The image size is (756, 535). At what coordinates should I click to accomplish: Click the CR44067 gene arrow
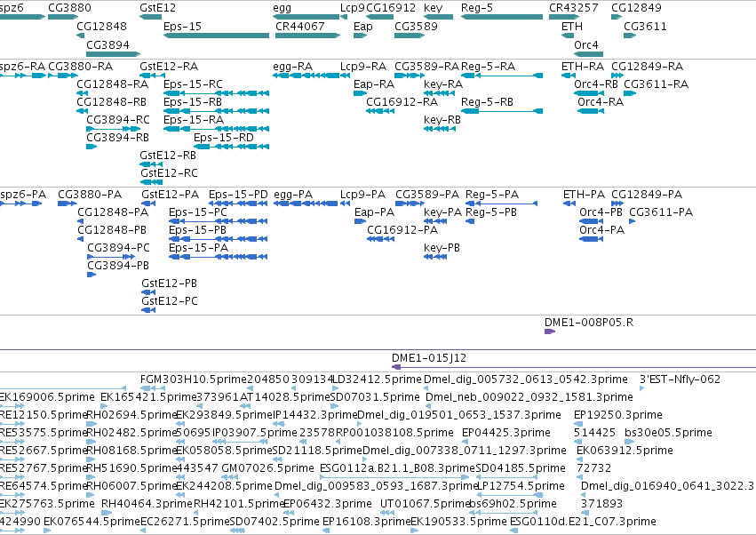coord(307,36)
